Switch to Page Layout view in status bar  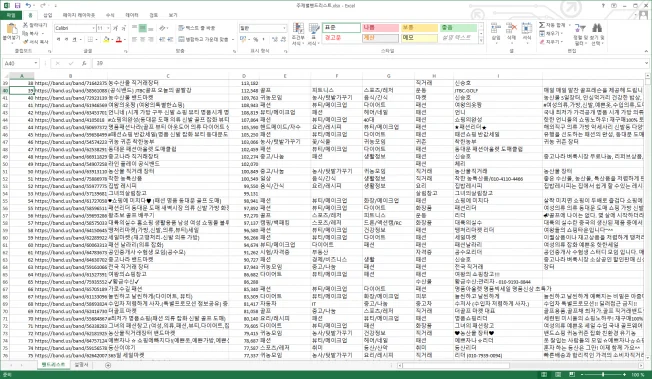point(558,375)
